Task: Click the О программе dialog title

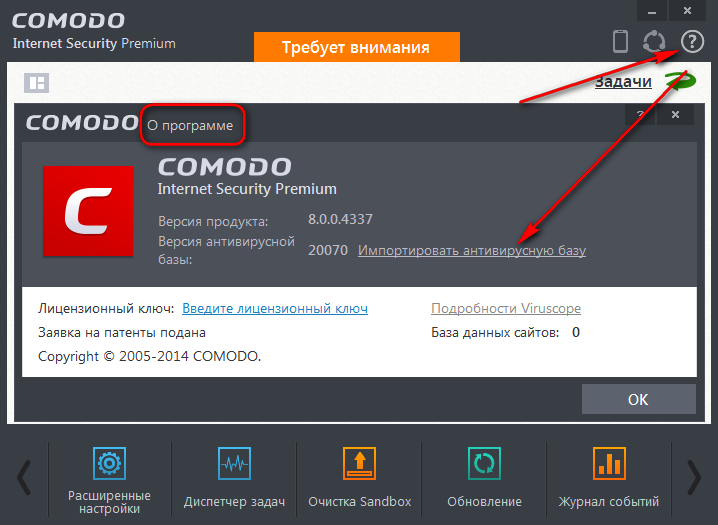Action: click(190, 125)
